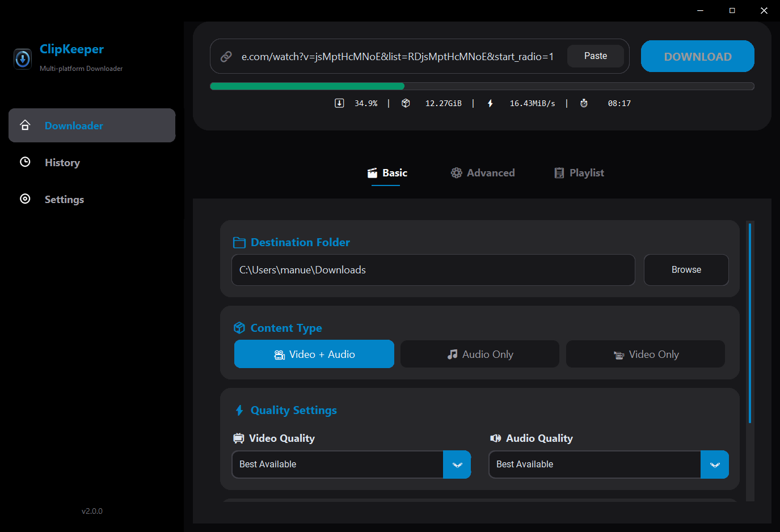780x532 pixels.
Task: Click the 16.43MiB/s speed value
Action: point(533,103)
